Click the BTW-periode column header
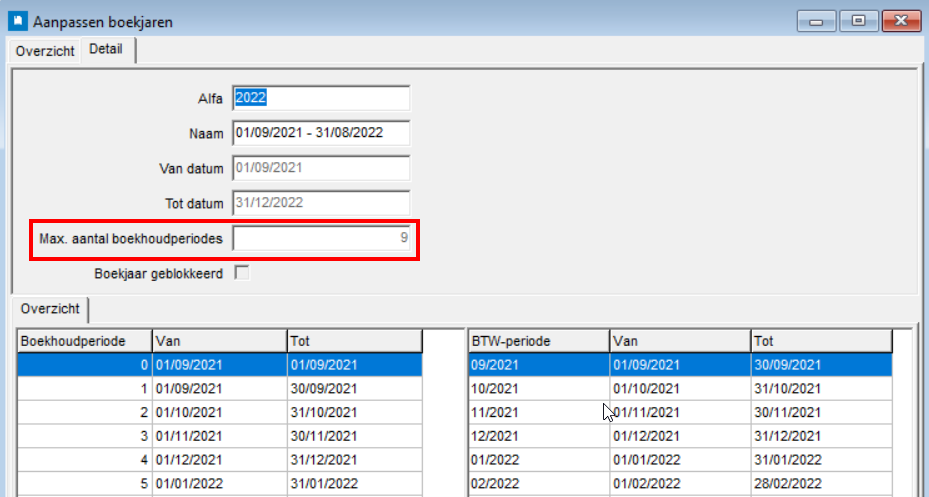The height and width of the screenshot is (497, 929). 537,340
